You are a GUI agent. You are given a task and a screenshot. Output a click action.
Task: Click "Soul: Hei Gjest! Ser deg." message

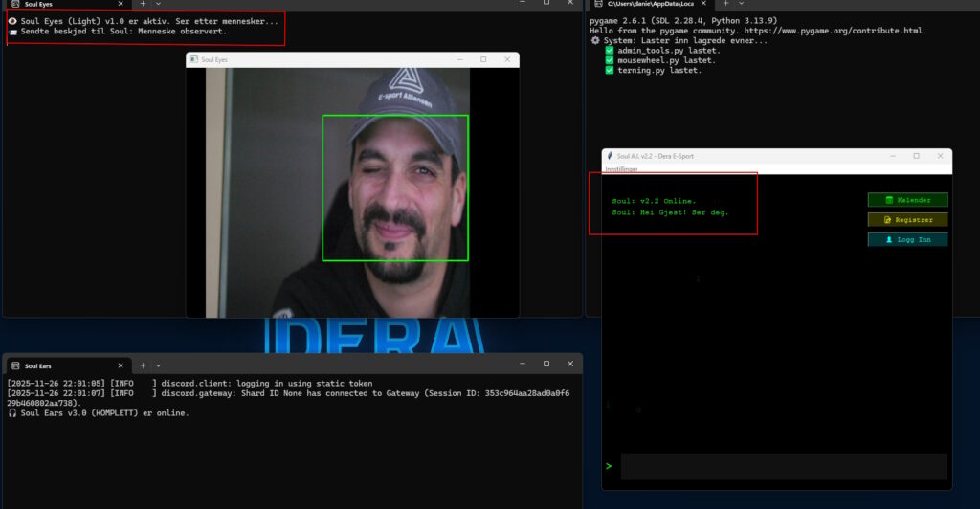(670, 212)
